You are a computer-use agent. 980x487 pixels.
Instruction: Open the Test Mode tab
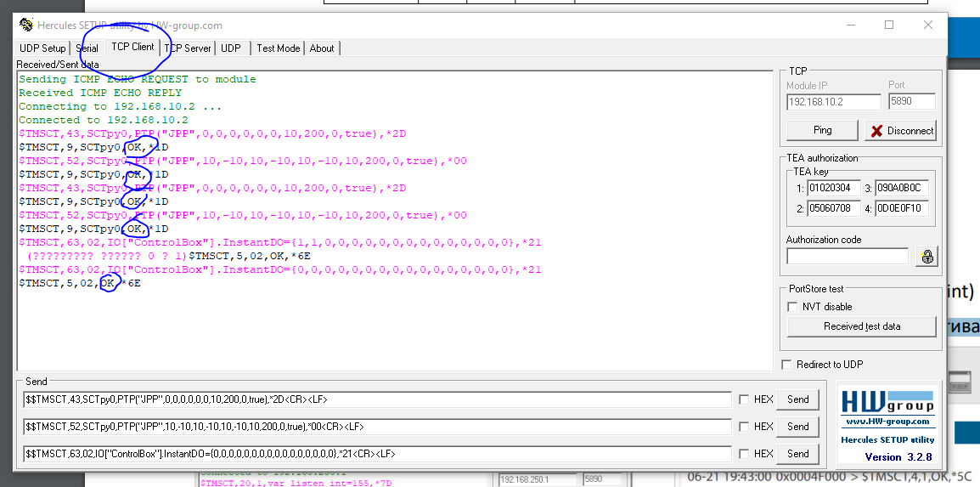(278, 48)
